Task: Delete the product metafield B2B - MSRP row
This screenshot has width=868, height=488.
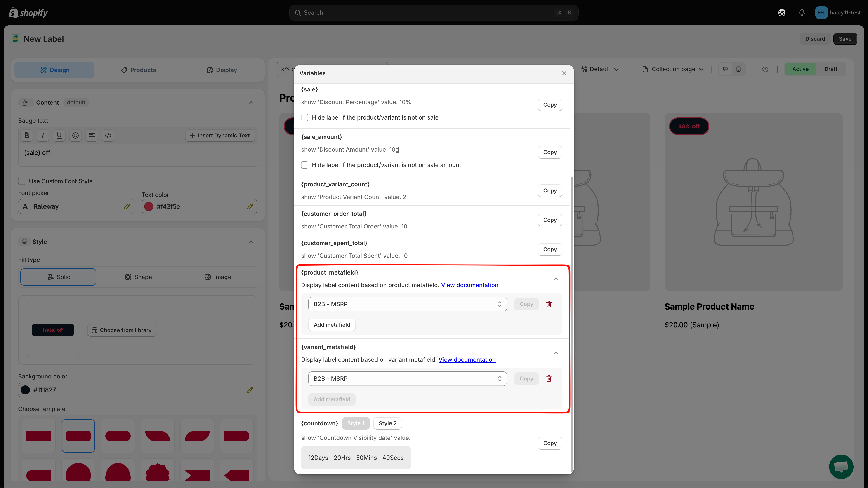Action: click(x=549, y=304)
